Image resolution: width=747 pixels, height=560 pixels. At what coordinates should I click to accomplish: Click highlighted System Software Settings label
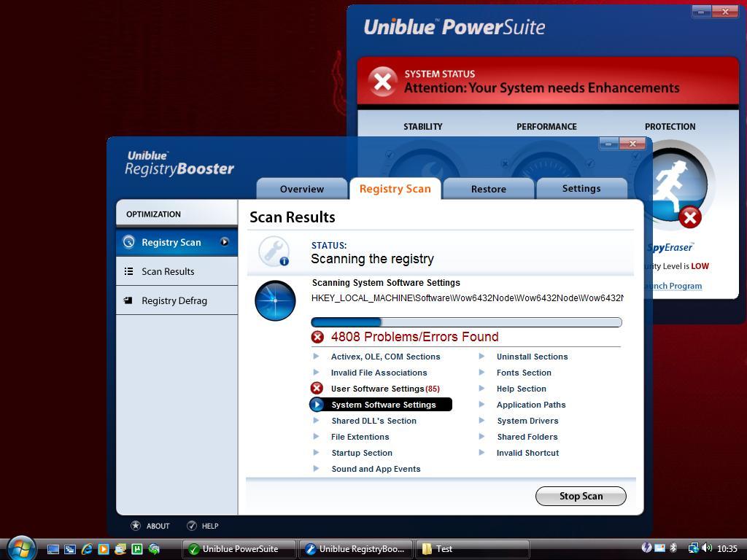point(384,405)
